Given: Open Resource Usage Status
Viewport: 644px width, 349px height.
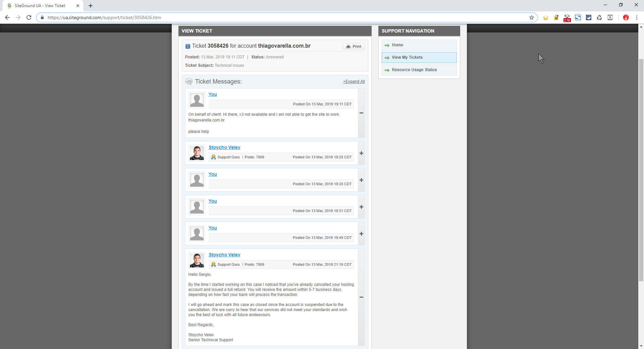Looking at the screenshot, I should pos(419,70).
